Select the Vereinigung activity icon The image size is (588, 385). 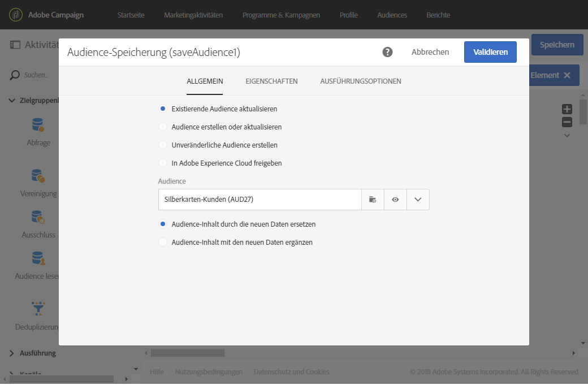pos(38,176)
